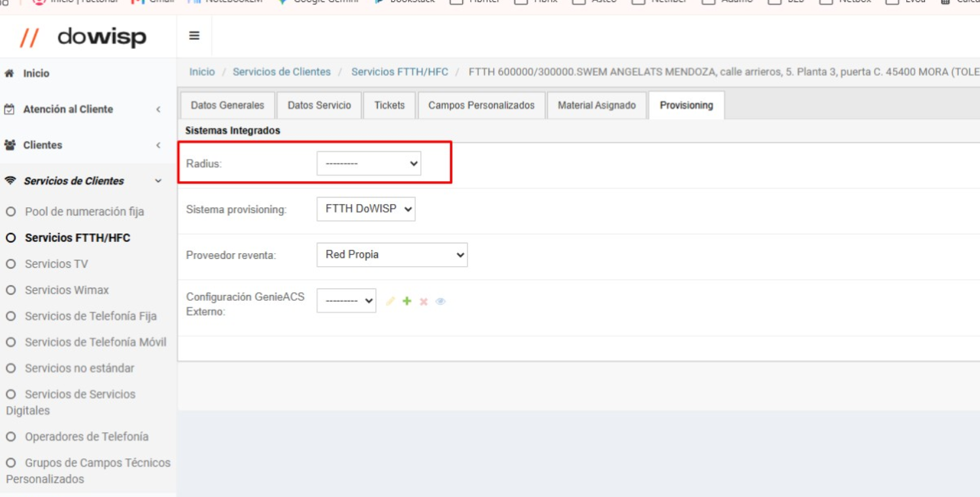Viewport: 980px width, 497px height.
Task: Expand the Atención al Cliente chevron
Action: click(x=158, y=109)
